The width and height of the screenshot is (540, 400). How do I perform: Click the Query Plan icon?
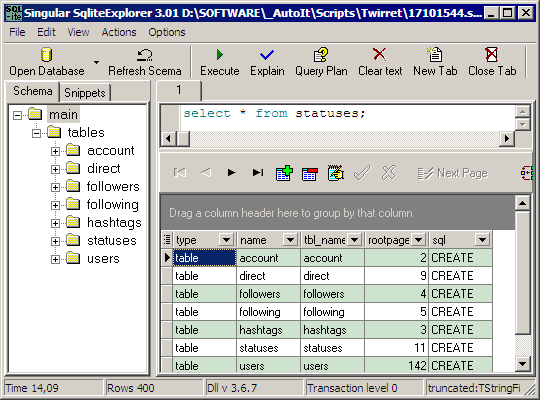(321, 54)
